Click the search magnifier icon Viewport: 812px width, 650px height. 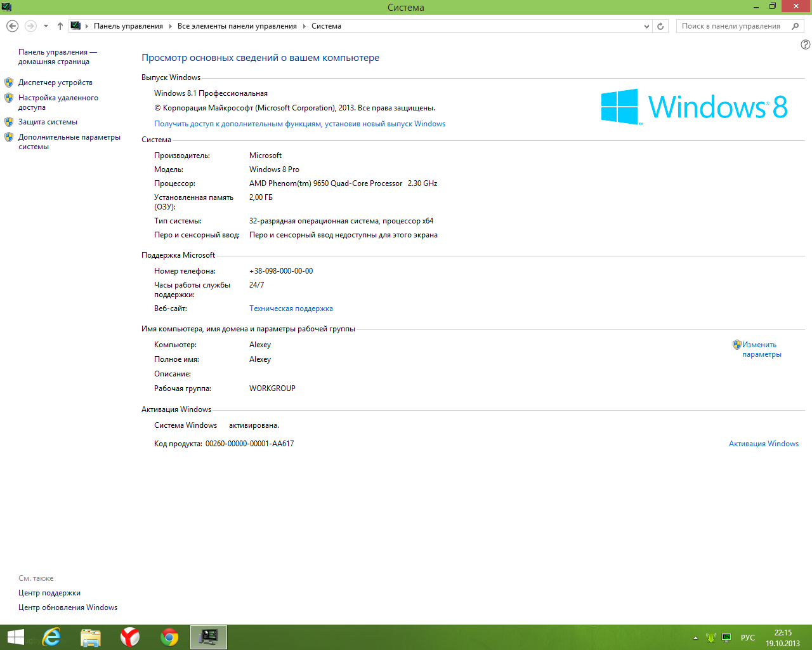796,26
